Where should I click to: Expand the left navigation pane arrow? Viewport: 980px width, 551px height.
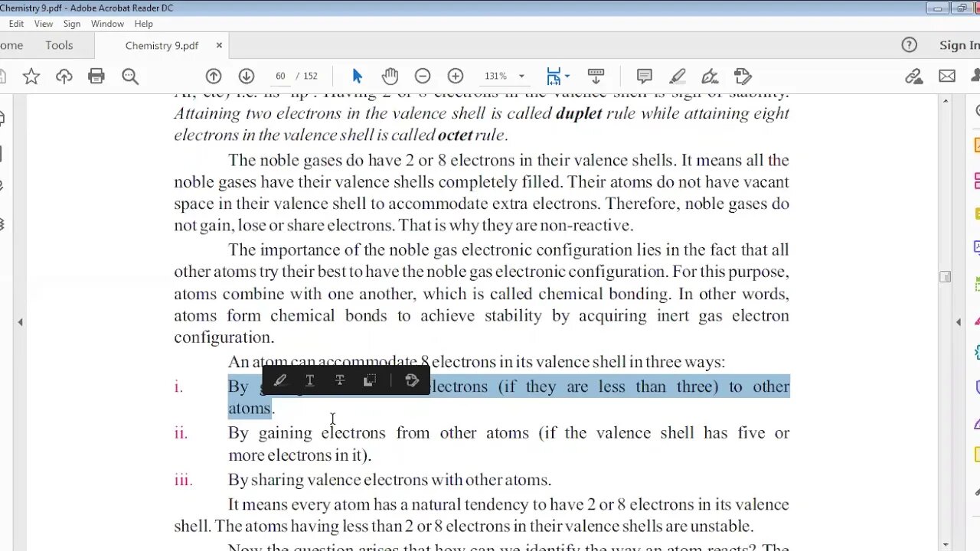point(21,322)
